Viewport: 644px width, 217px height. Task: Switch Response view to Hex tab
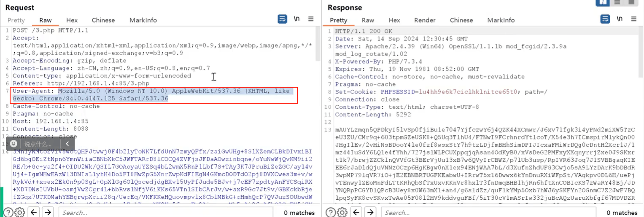coord(394,20)
